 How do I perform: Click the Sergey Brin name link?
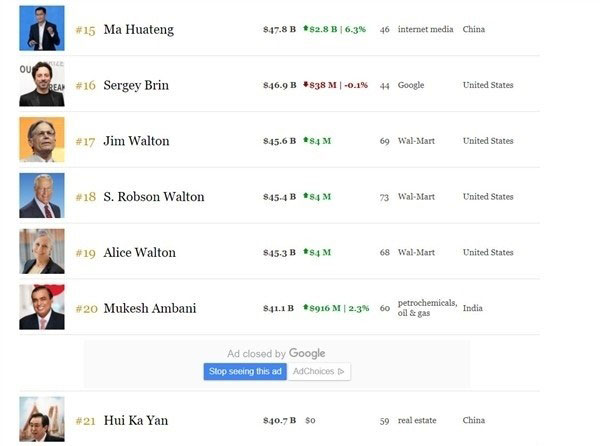click(136, 85)
